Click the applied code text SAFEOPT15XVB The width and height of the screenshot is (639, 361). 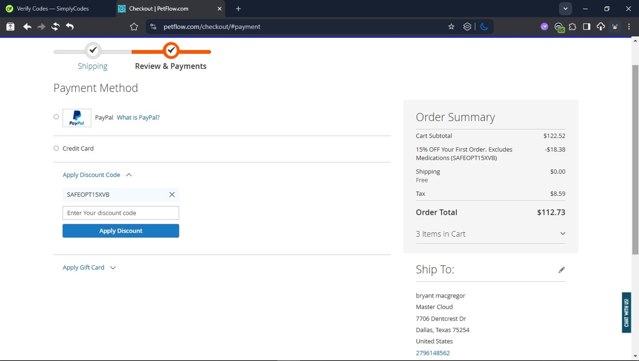(88, 195)
